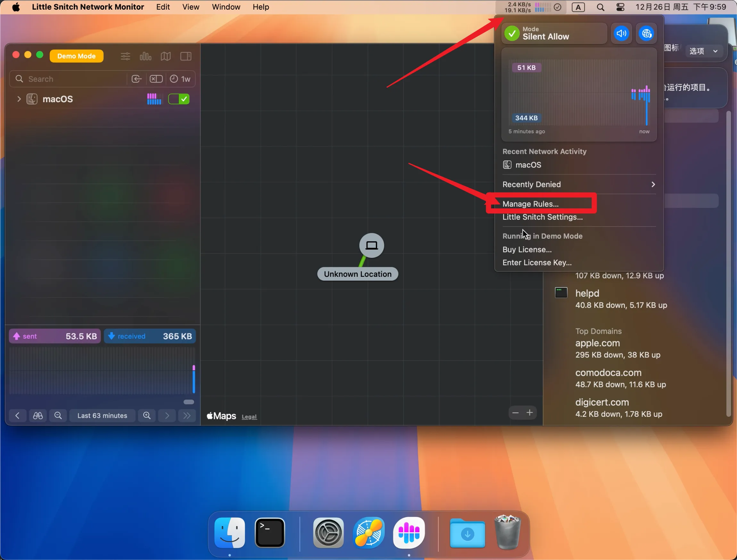The image size is (737, 560).
Task: Open the Last 63 minutes range button
Action: coord(102,416)
